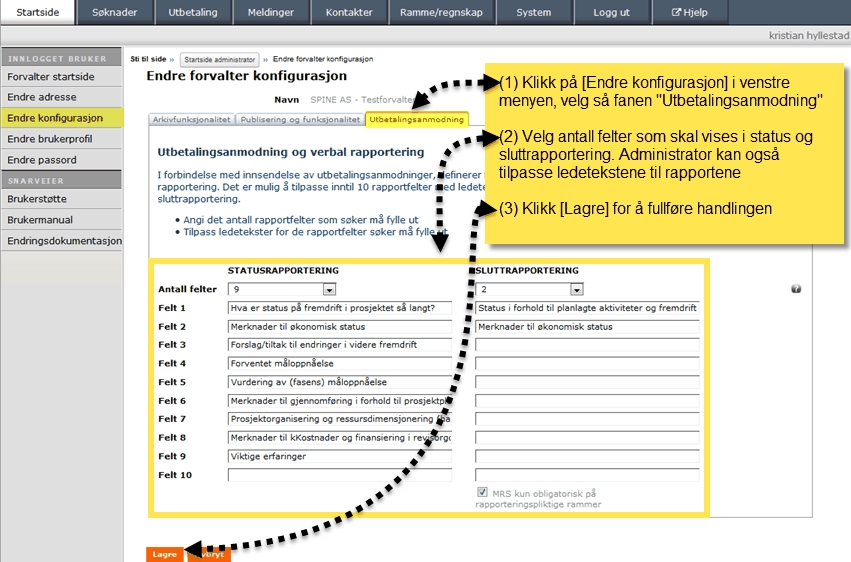Click 'Tilpass ledetekster' bullet text
851x562 pixels.
tap(315, 232)
